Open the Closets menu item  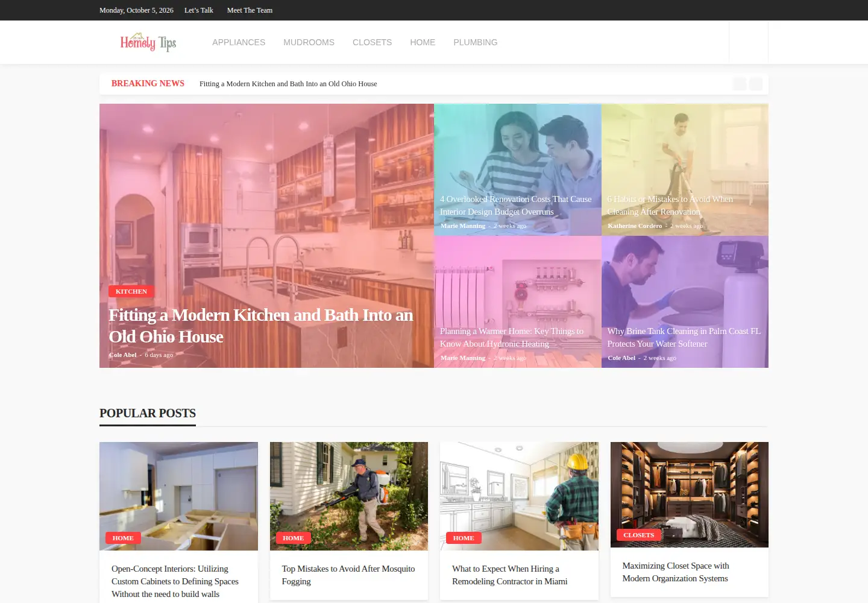point(372,42)
